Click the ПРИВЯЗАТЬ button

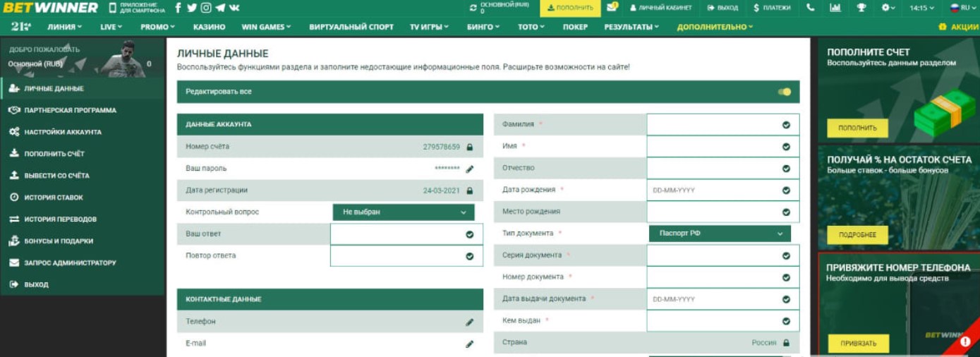[x=858, y=344]
